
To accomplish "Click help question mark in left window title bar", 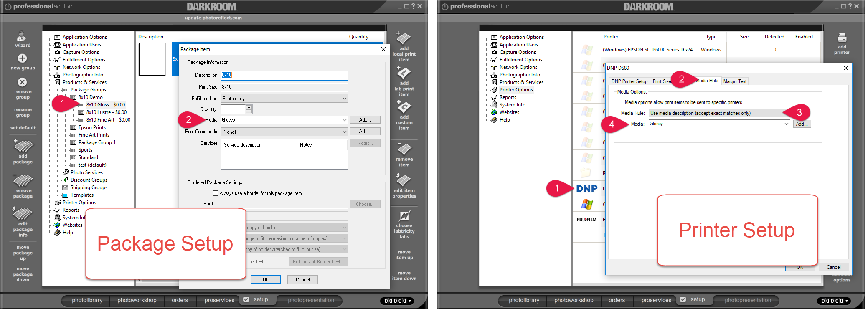I will (x=413, y=6).
